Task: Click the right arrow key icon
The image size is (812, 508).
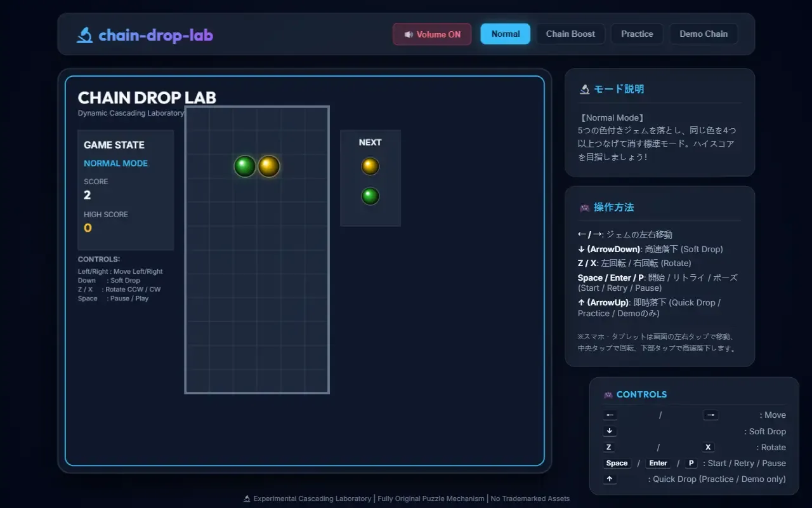Action: [710, 415]
